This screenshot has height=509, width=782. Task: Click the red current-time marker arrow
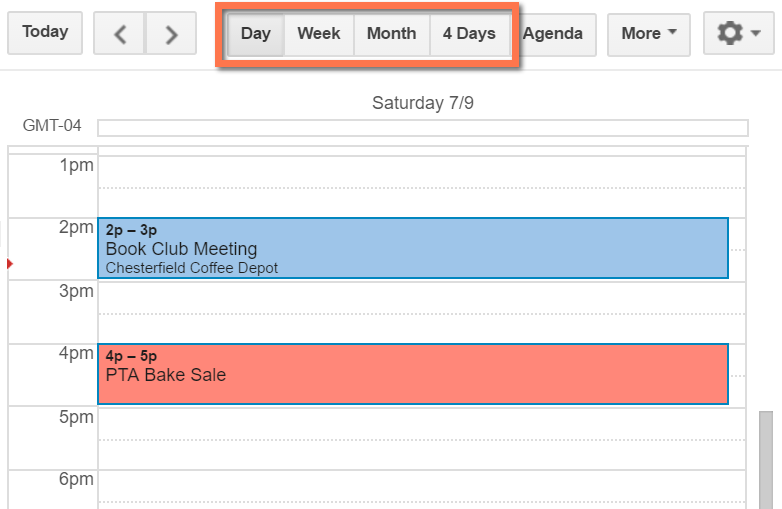(x=10, y=263)
